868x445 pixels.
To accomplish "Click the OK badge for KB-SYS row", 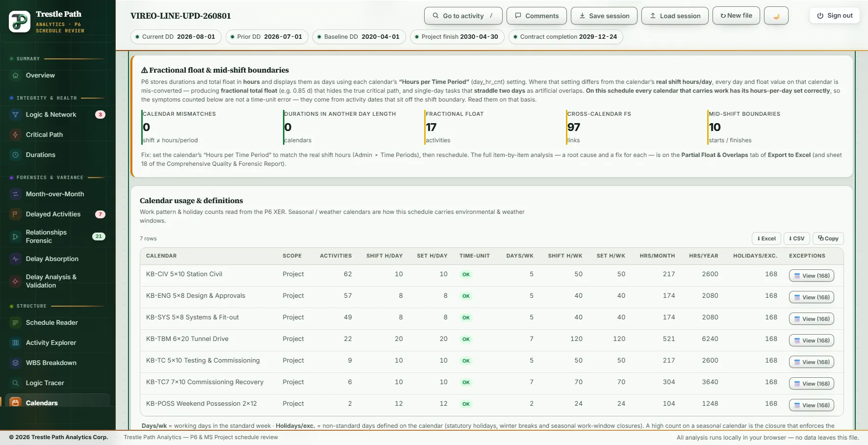I will pos(466,318).
